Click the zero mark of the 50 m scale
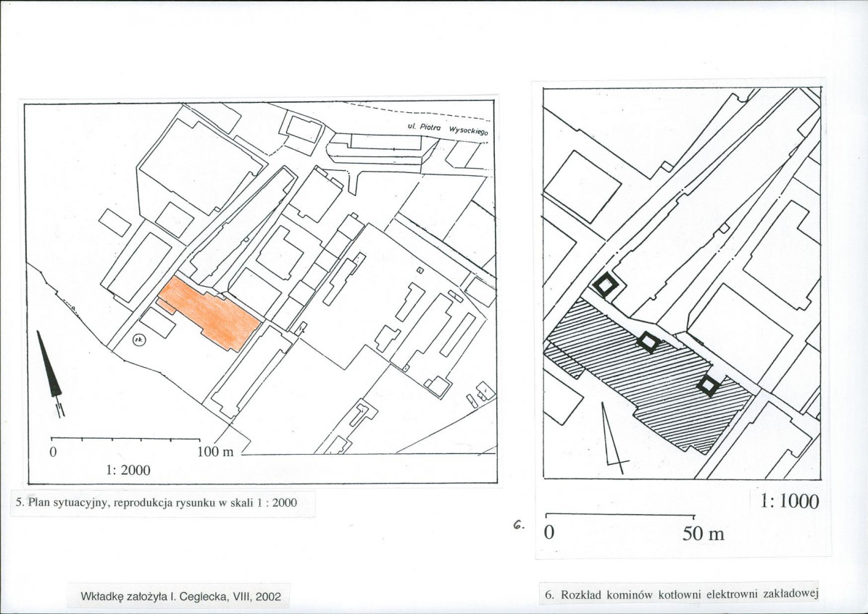 548,534
